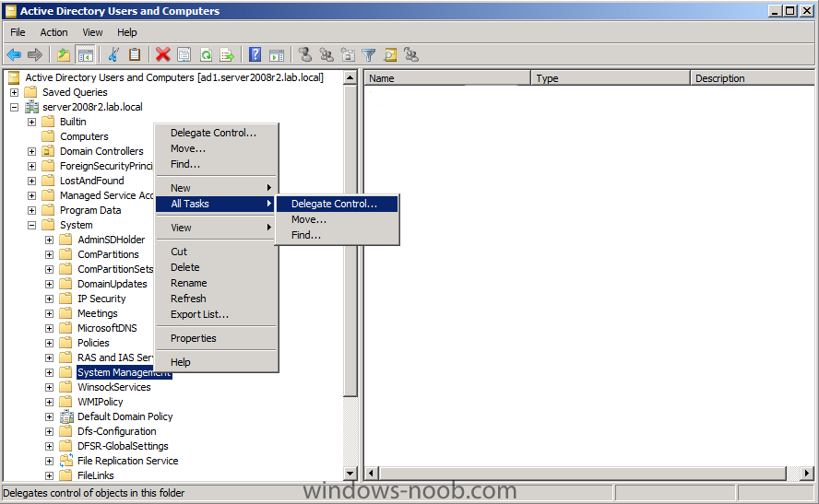The image size is (819, 504).
Task: Select Properties from the context menu
Action: [x=216, y=338]
